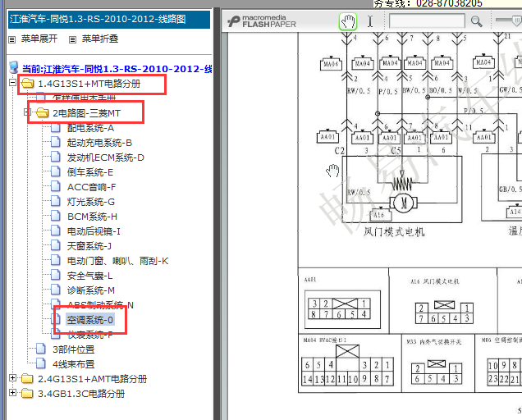The width and height of the screenshot is (522, 420).
Task: Click the magnifier search icon
Action: click(x=476, y=21)
